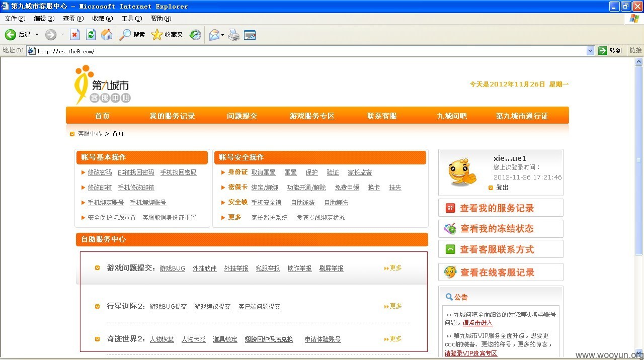Screen dimensions: 644x360
Task: Open the Back button history dropdown arrow
Action: (x=37, y=34)
